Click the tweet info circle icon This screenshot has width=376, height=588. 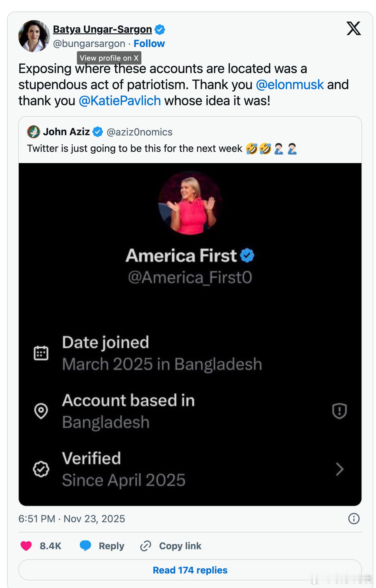(354, 519)
